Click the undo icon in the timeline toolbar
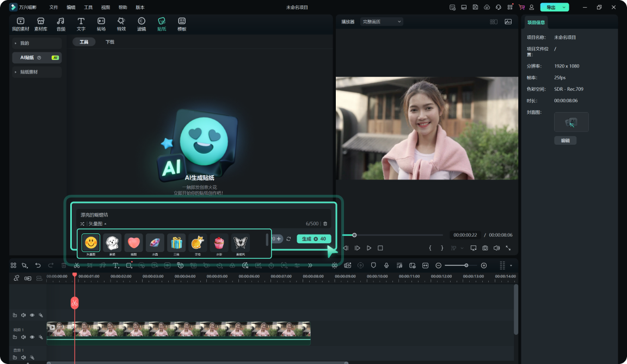The width and height of the screenshot is (627, 364). click(37, 265)
